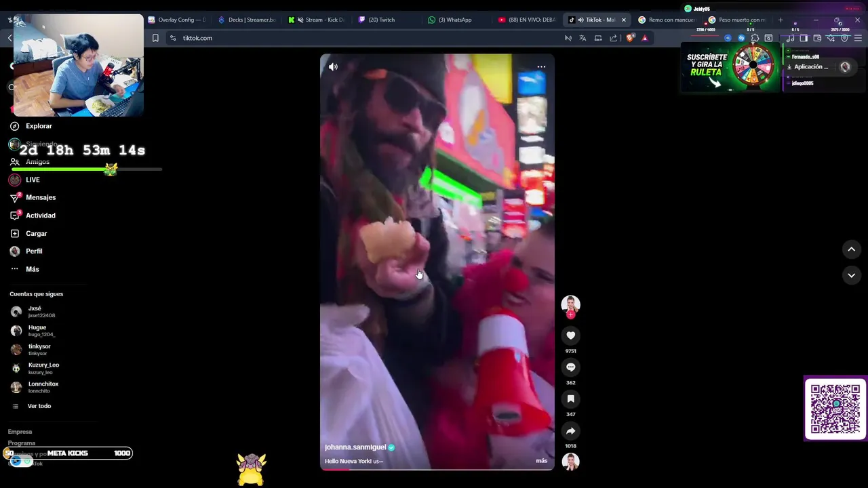Click the green timer progress bar
This screenshot has width=868, height=488.
pyautogui.click(x=86, y=169)
